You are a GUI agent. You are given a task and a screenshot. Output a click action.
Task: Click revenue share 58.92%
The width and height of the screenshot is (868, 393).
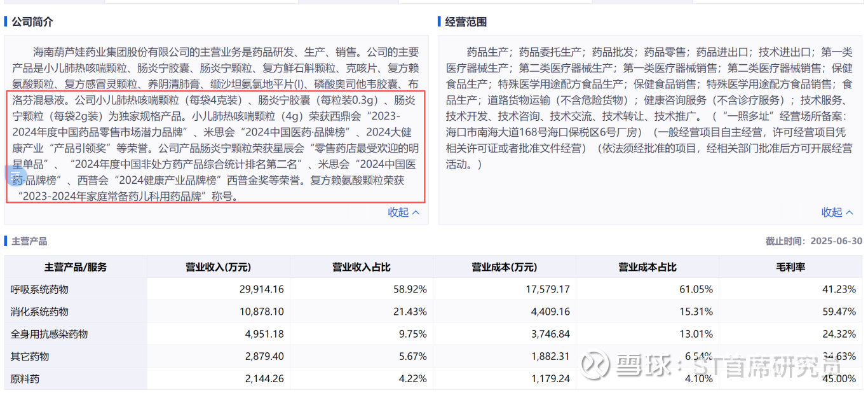point(410,289)
